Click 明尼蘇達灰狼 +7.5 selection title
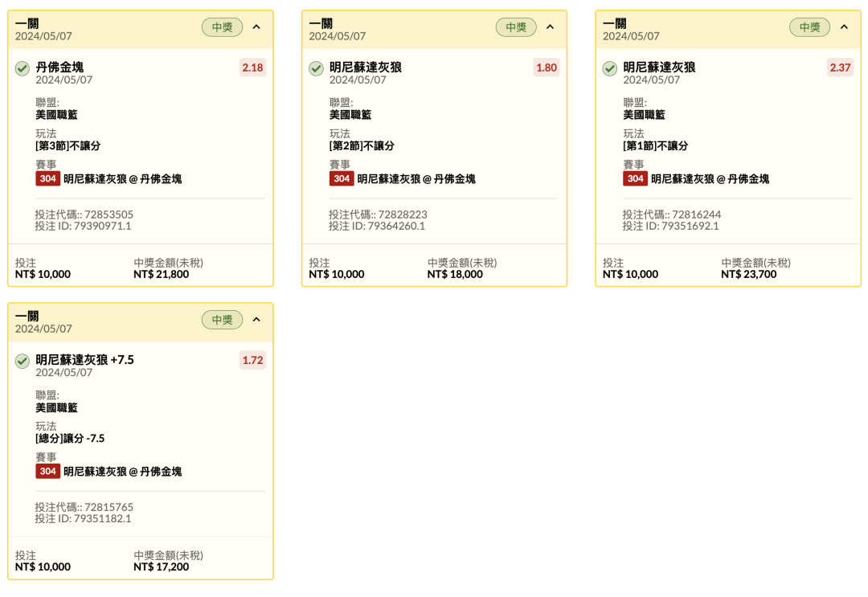 84,360
